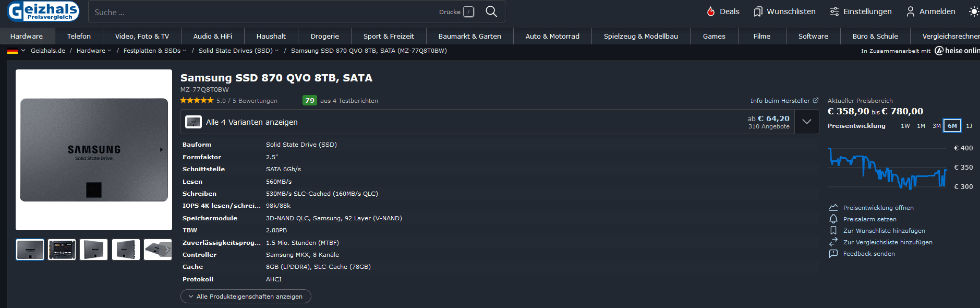
Task: Click the Wunschlisten bookmark icon
Action: (758, 11)
